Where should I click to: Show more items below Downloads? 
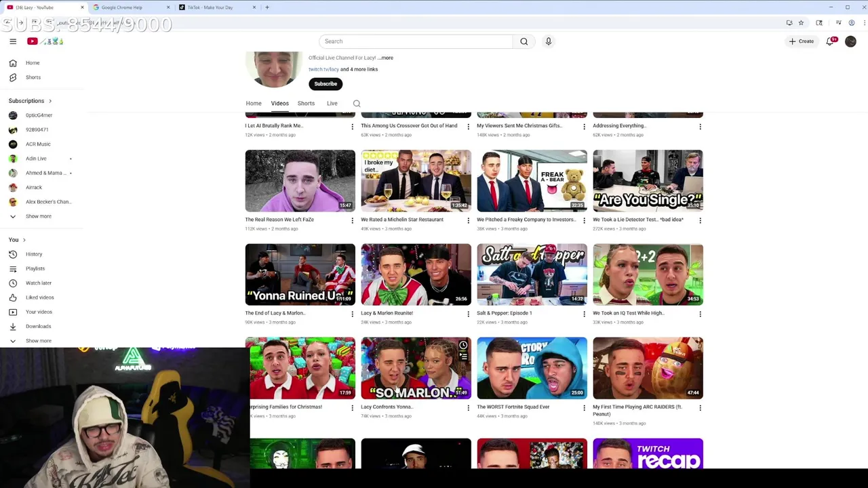tap(38, 341)
